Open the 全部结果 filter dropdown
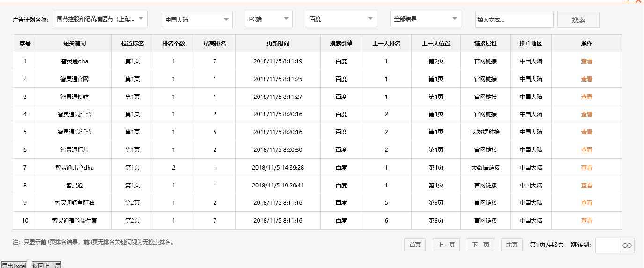 426,19
